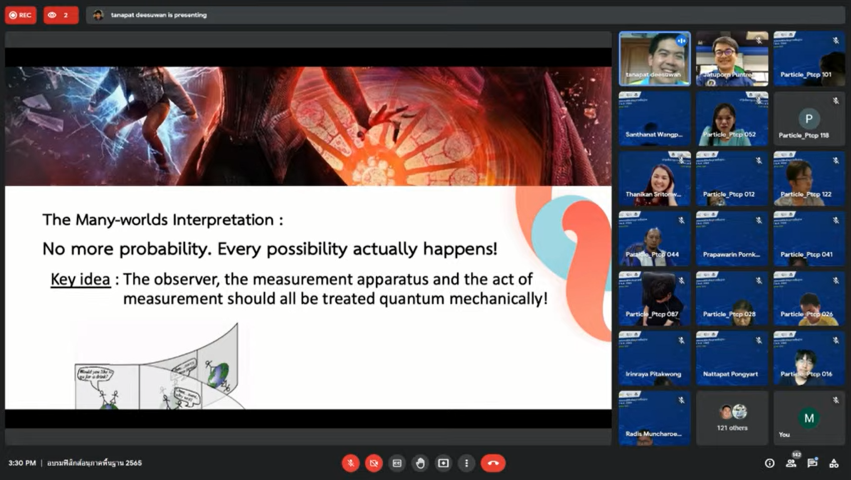Click muted mic icon on Particle_Ptcp 012 tile
Image resolution: width=851 pixels, height=480 pixels.
click(759, 161)
